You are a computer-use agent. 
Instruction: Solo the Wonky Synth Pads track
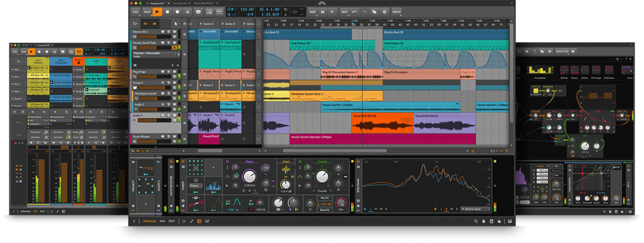tap(169, 43)
